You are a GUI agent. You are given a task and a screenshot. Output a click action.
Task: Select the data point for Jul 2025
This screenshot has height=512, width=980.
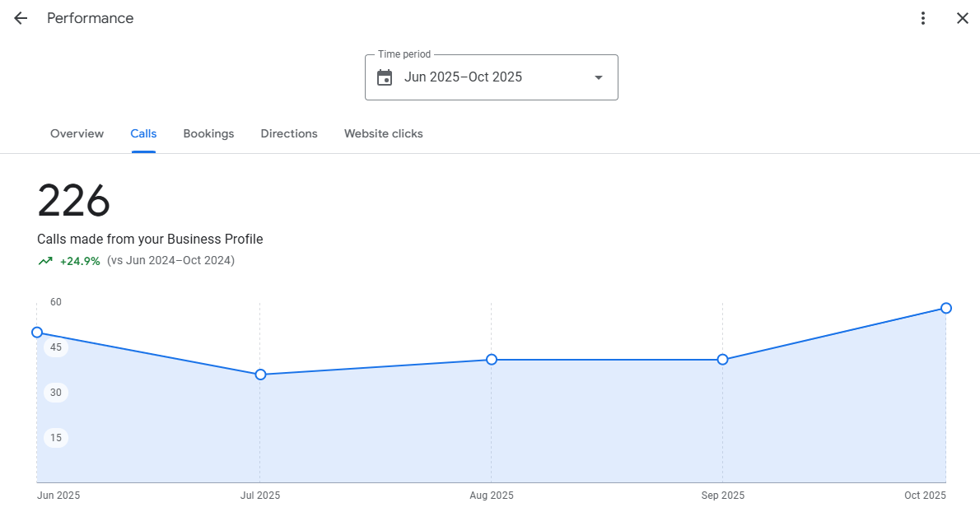[x=260, y=374]
